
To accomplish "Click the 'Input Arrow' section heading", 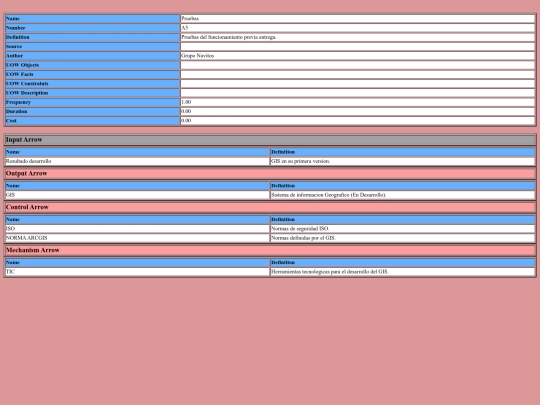I will pos(24,140).
